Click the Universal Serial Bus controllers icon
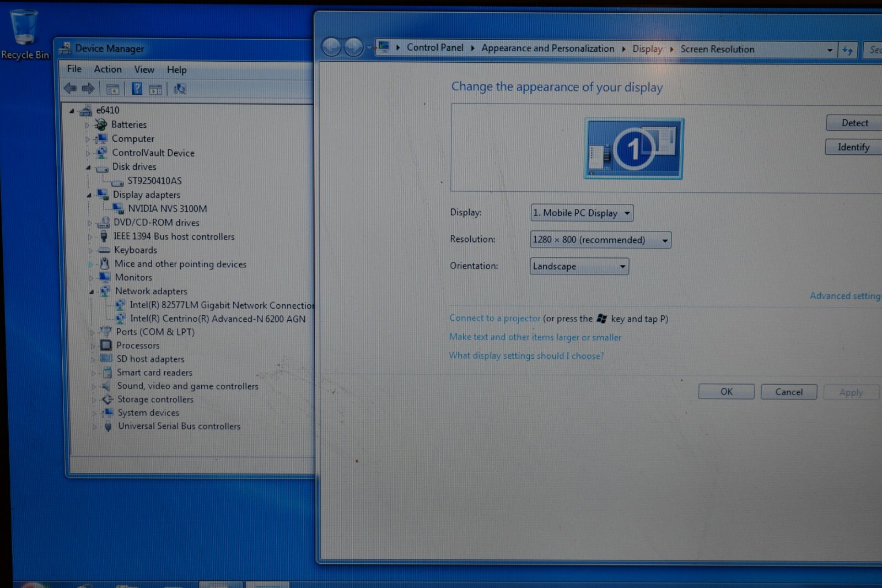The height and width of the screenshot is (588, 882). point(108,426)
